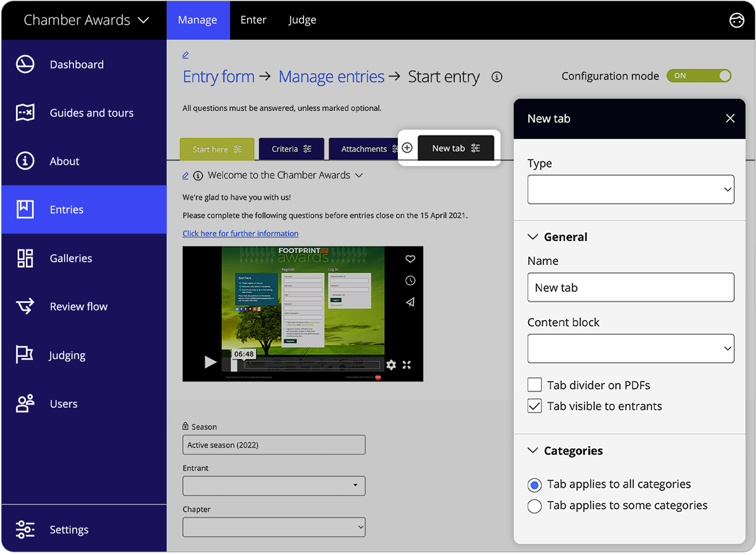Viewport: 756px width, 555px height.
Task: Select Tab applies to some categories
Action: pos(534,506)
